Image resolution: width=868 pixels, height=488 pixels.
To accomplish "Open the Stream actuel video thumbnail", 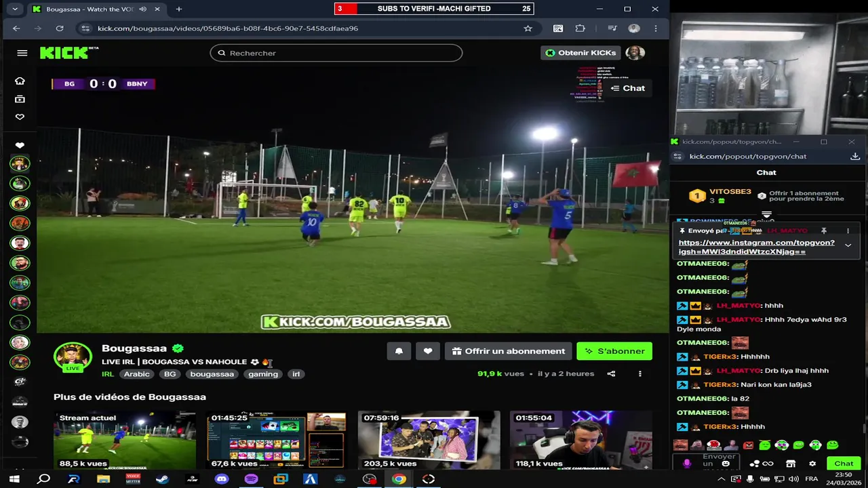I will tap(125, 440).
